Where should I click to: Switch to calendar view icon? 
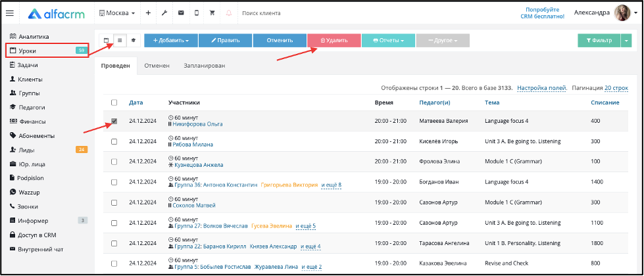(107, 41)
